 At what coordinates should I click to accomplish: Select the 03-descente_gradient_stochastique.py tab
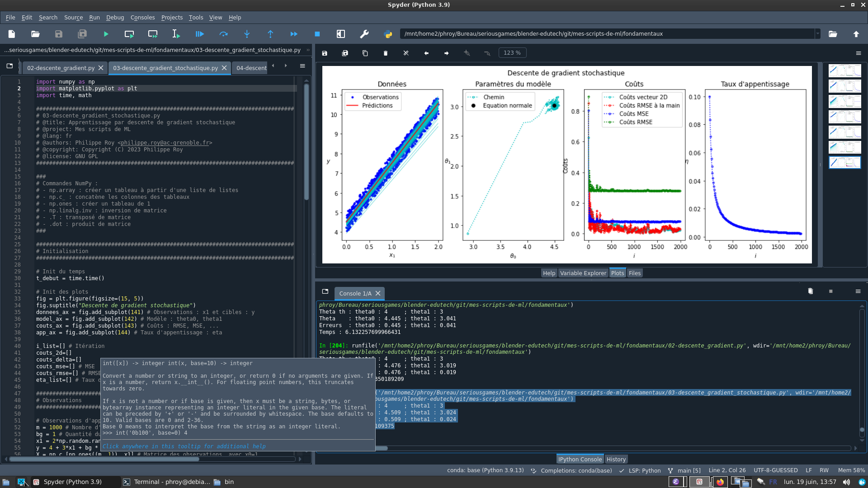[x=166, y=67]
